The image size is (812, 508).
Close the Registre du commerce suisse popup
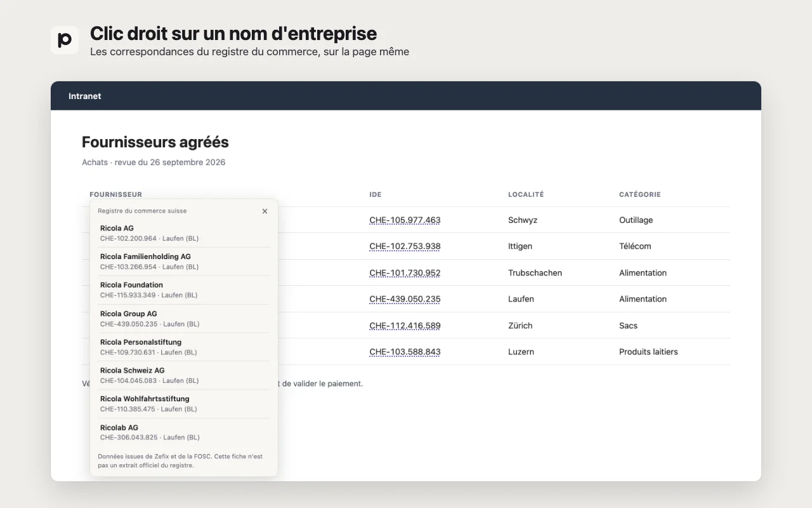265,211
